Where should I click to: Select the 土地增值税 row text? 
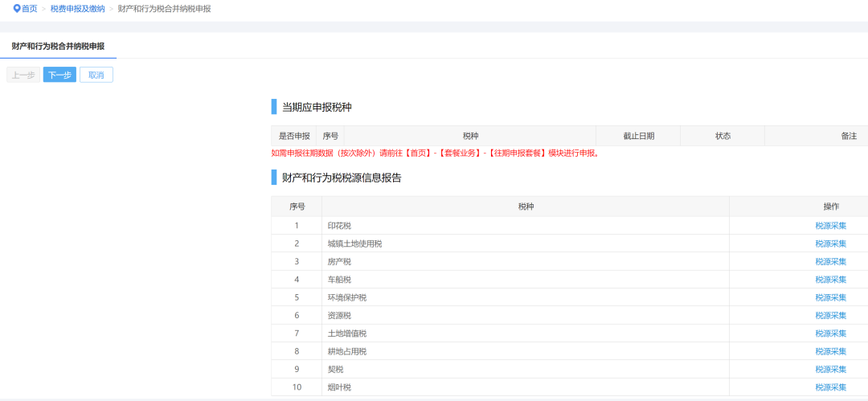(347, 333)
